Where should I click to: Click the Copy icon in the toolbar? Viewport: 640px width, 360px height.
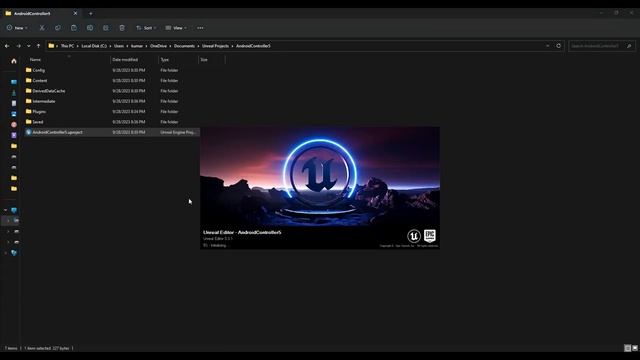(58, 28)
